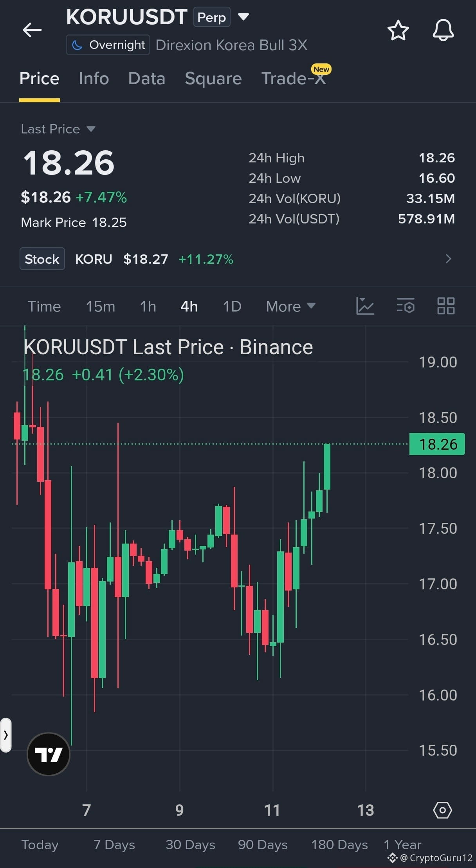Tap the 24h Vol(KORU) value 33.15M
476x868 pixels.
coord(431,198)
